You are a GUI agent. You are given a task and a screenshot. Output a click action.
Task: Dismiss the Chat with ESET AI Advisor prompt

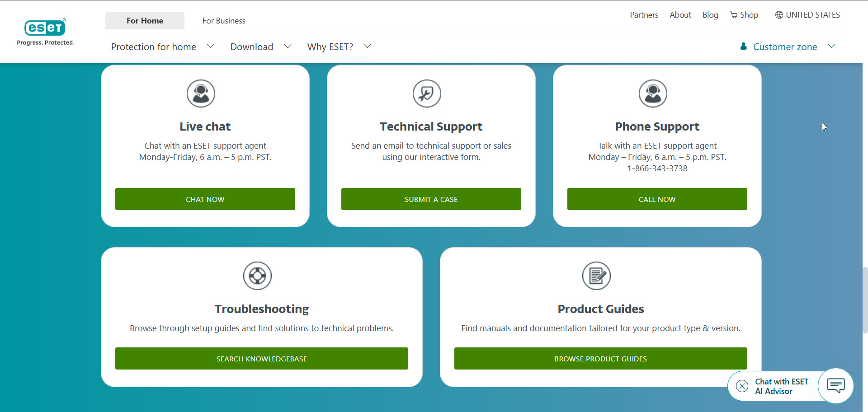coord(742,386)
